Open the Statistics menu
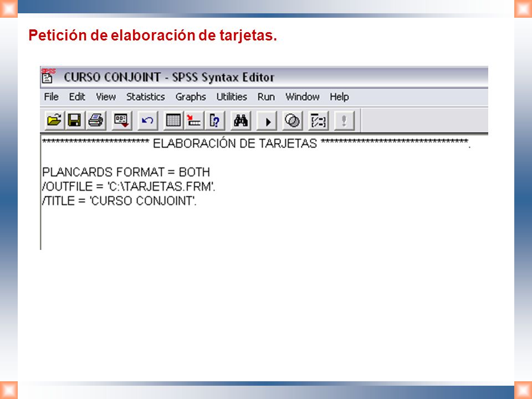532x399 pixels. click(146, 96)
